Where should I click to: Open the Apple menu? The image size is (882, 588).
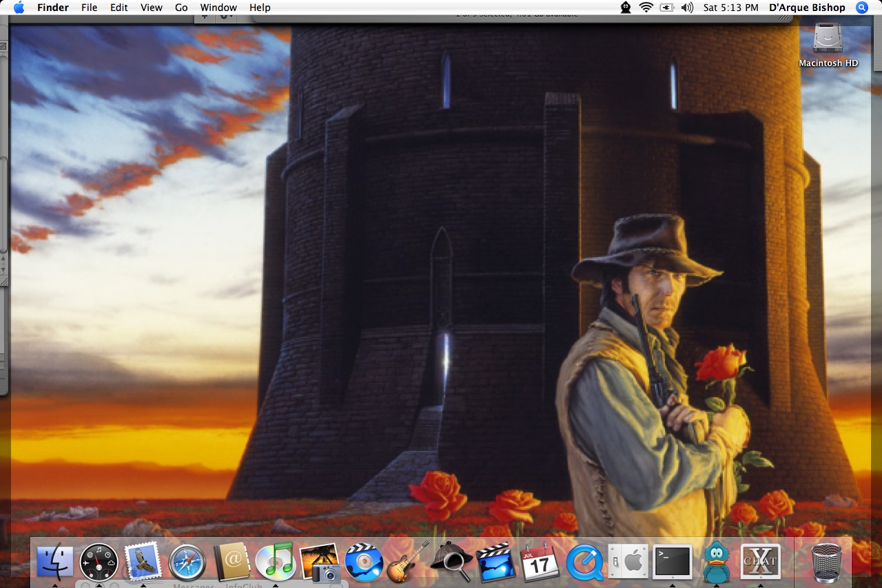(x=19, y=8)
